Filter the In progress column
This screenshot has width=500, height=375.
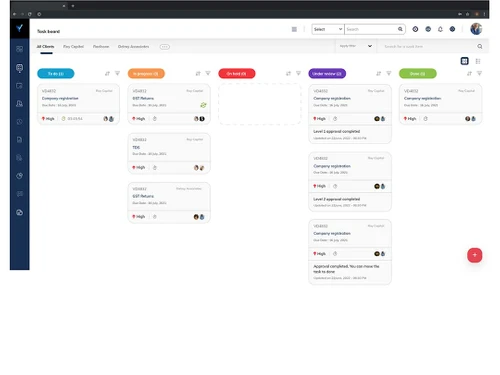tap(208, 73)
